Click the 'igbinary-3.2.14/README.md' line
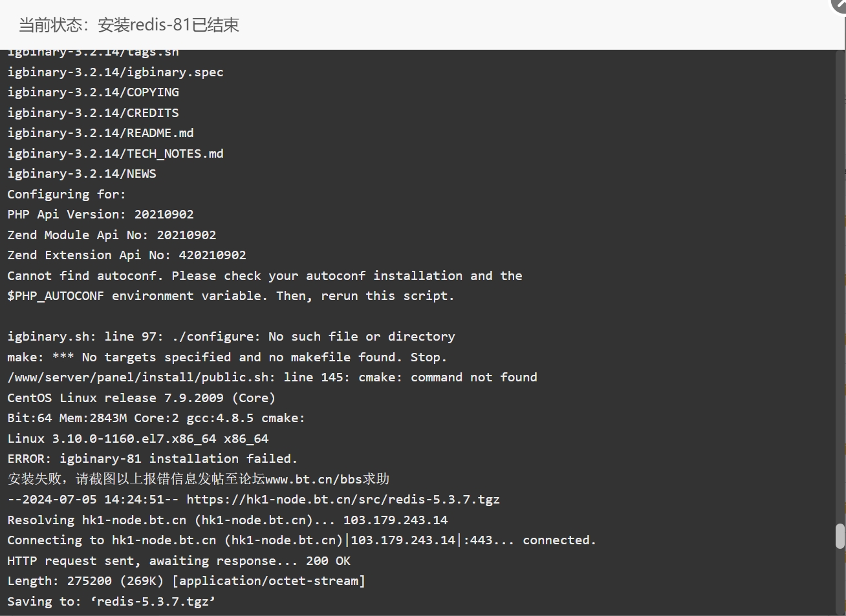This screenshot has height=616, width=846. pos(100,133)
